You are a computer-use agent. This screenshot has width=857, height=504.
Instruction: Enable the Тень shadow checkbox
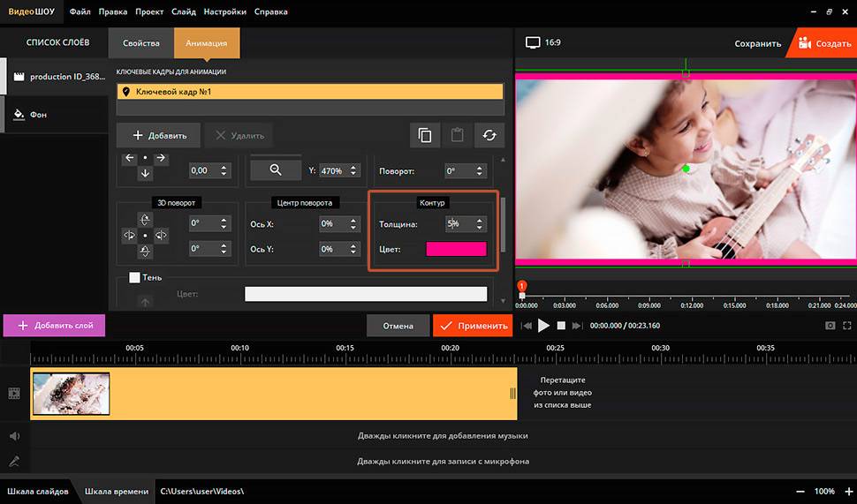(x=134, y=277)
